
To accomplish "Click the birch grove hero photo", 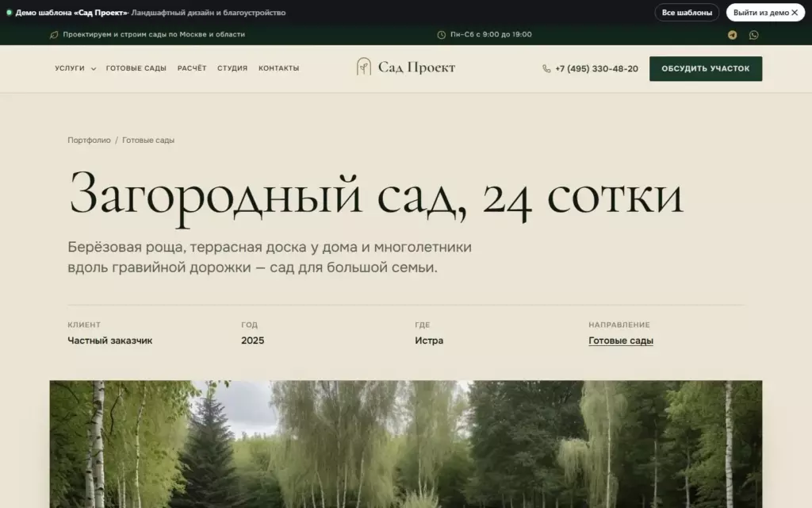I will 406,444.
